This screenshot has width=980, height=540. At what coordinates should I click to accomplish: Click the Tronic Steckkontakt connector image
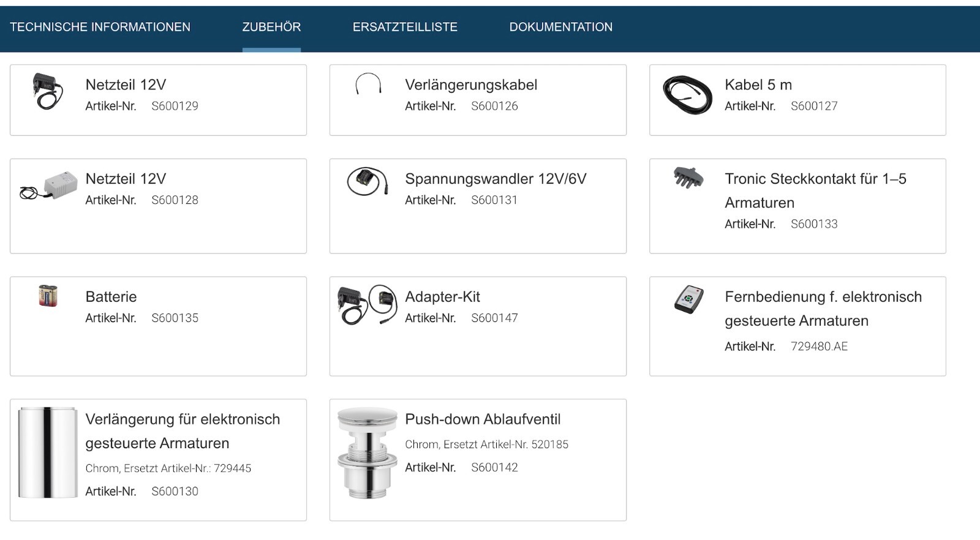coord(688,178)
